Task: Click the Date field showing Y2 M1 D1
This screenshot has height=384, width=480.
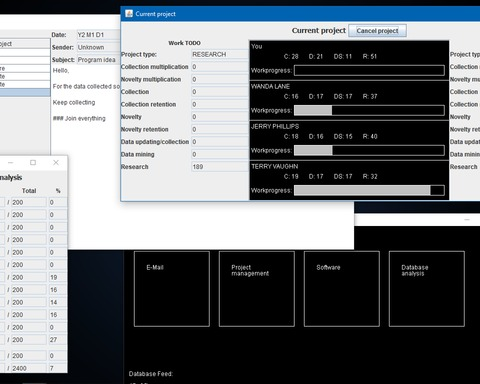Action: (x=98, y=35)
